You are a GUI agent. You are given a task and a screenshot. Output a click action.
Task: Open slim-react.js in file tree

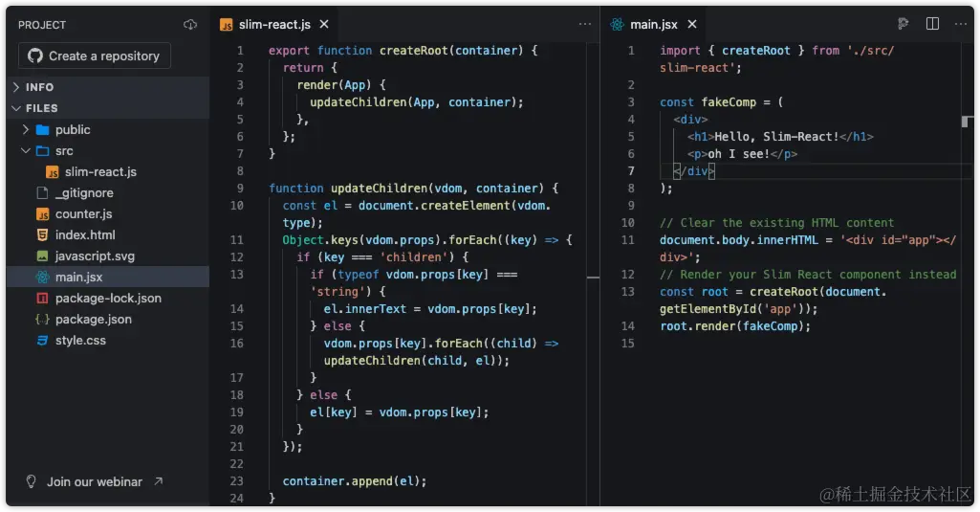[100, 171]
